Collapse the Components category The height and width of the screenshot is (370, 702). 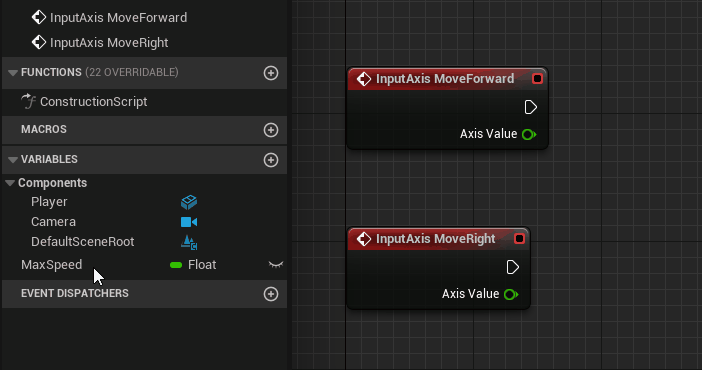coord(10,183)
